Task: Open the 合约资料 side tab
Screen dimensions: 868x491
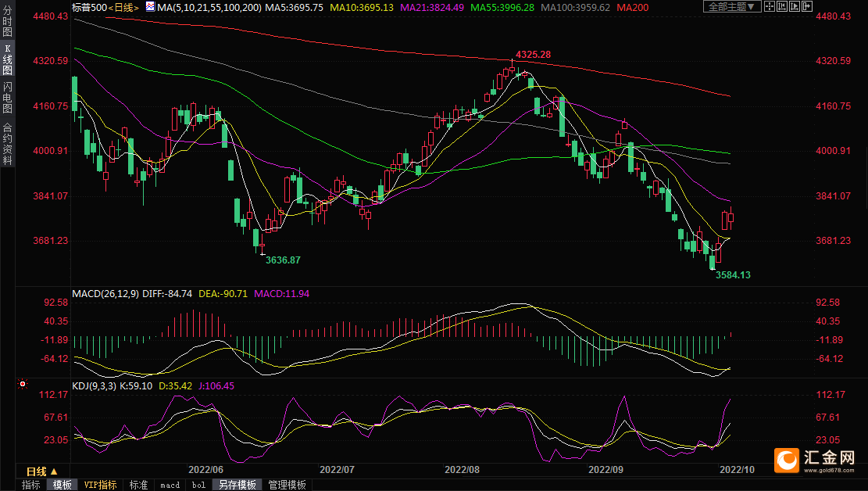Action: tap(7, 143)
